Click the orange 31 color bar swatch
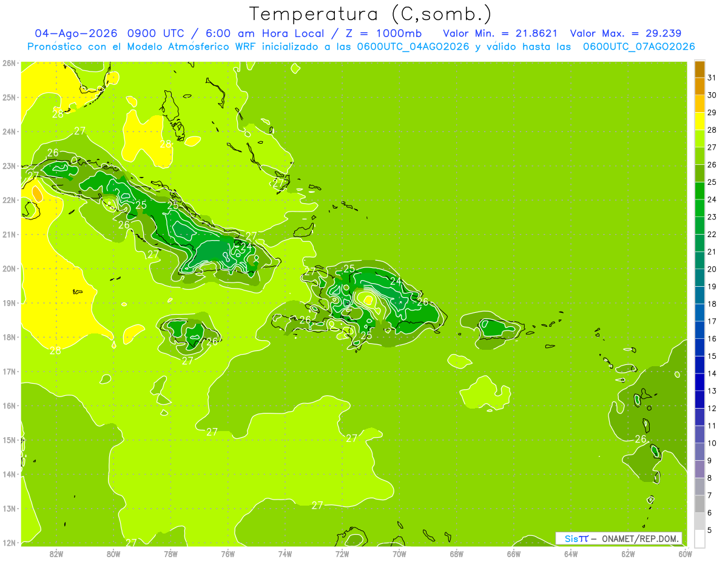Viewport: 728px width, 562px height. (x=699, y=69)
